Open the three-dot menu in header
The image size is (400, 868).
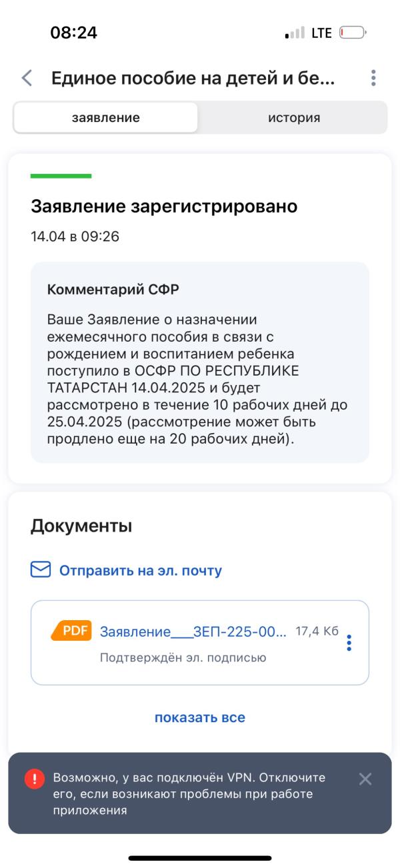click(x=373, y=78)
